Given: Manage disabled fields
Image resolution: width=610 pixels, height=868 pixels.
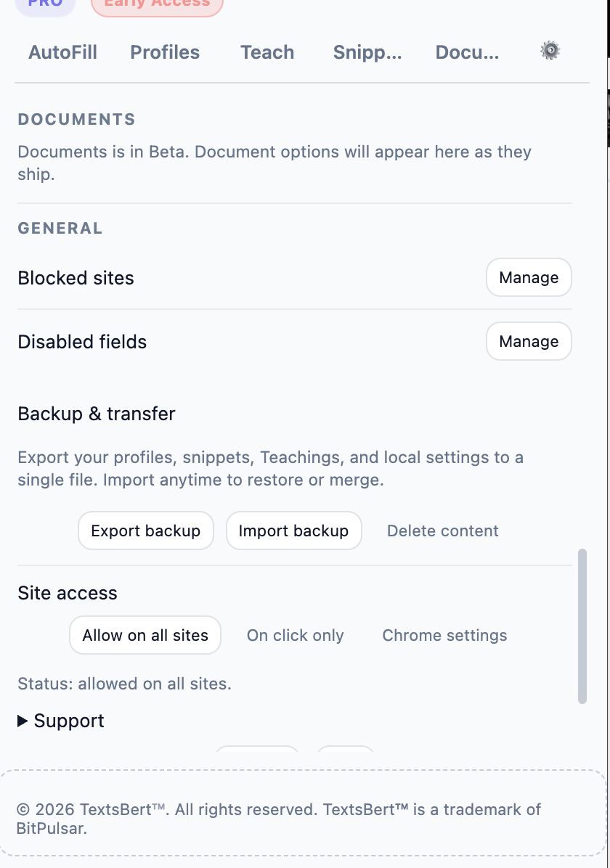Looking at the screenshot, I should [529, 341].
